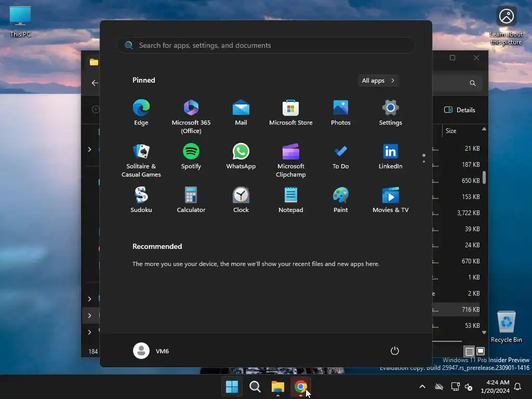Maximize the File Explorer window

pos(453,58)
